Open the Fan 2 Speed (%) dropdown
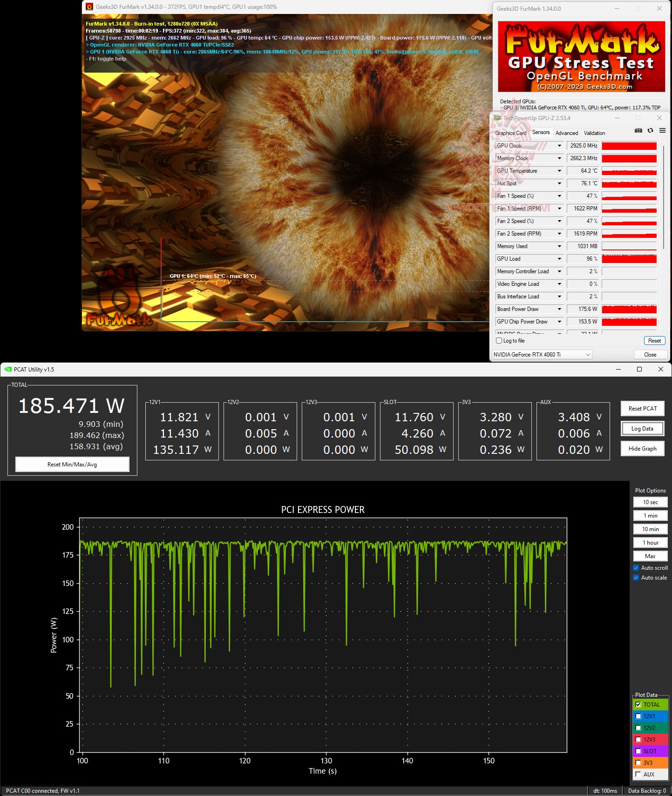672x796 pixels. click(559, 221)
